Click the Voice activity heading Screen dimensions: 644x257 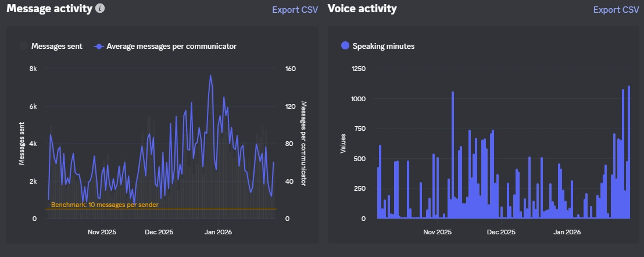click(x=362, y=8)
